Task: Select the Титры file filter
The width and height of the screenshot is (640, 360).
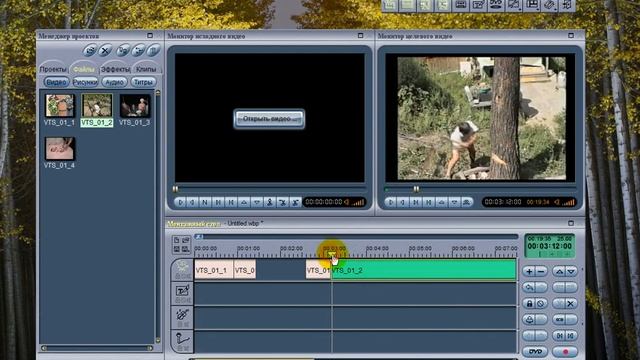Action: coord(143,82)
